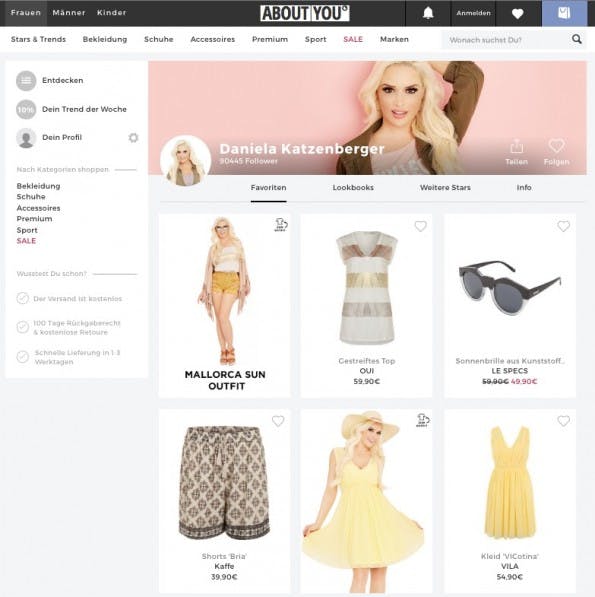Switch to the Lookbooks tab
The width and height of the screenshot is (595, 597).
[353, 188]
